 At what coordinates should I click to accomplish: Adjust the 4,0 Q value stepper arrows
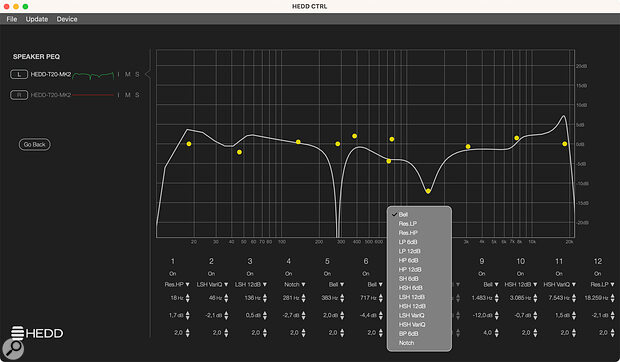click(497, 333)
